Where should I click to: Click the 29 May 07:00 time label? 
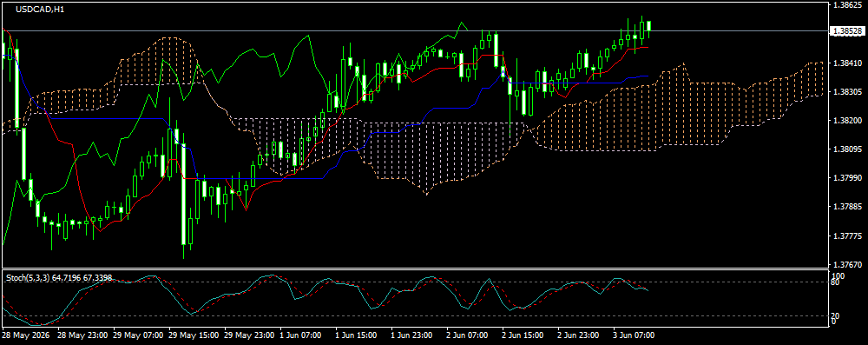coord(138,335)
